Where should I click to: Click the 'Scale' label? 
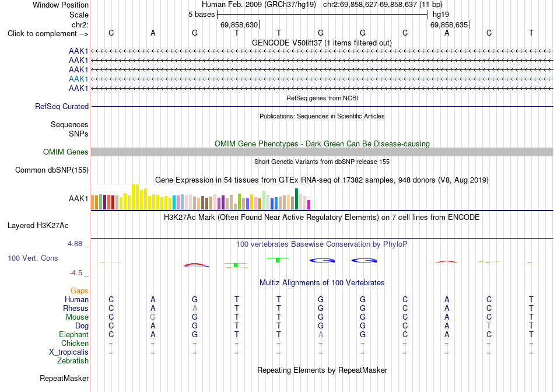79,15
